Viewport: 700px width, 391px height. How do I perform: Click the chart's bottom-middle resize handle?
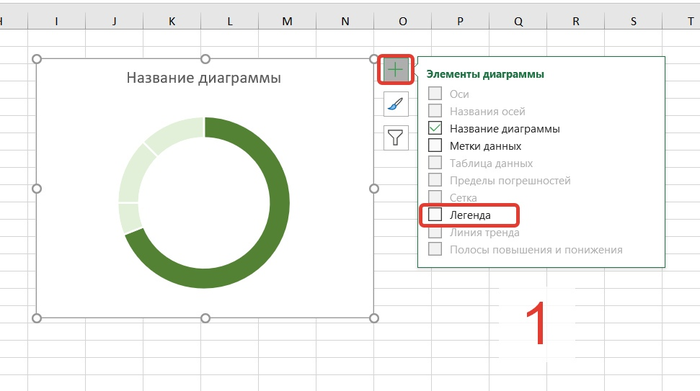pyautogui.click(x=205, y=318)
